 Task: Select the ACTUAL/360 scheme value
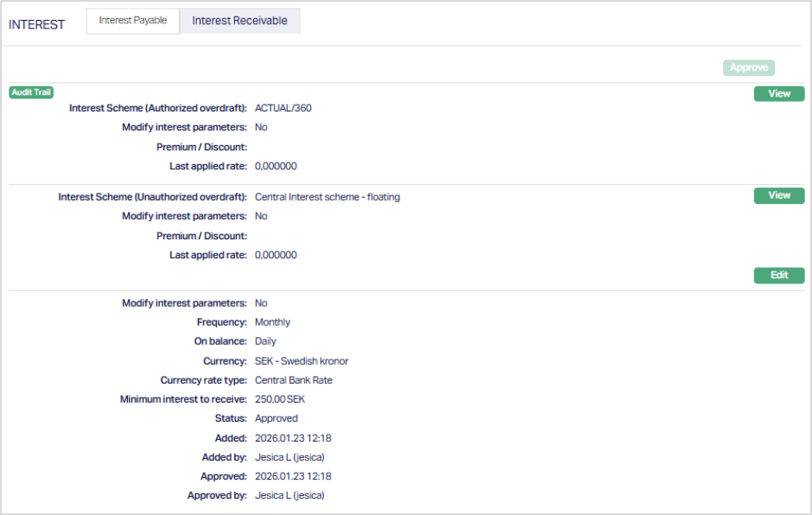282,109
